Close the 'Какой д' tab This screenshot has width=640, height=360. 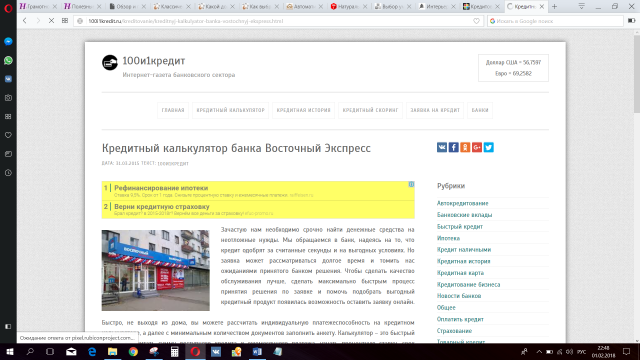click(232, 7)
